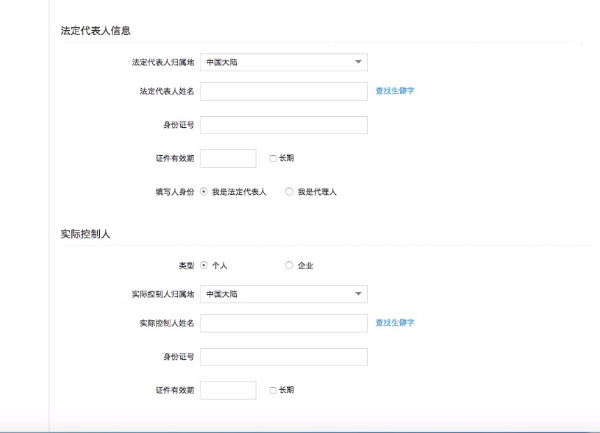The height and width of the screenshot is (433, 600).
Task: Click 证件有效期 box in 实际控制人 section
Action: click(x=228, y=390)
